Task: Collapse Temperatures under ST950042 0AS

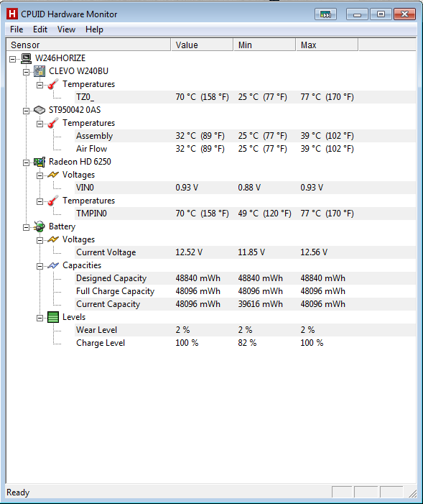Action: tap(39, 124)
